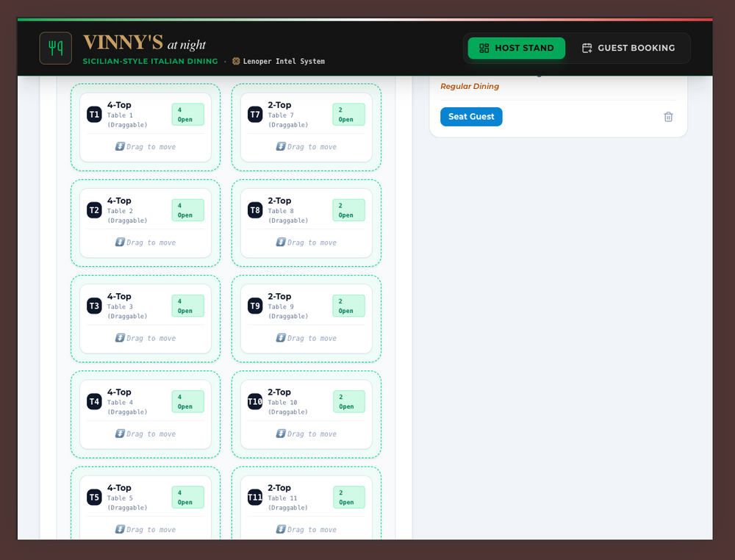Click the T3 table badge
The image size is (735, 560).
(x=94, y=306)
